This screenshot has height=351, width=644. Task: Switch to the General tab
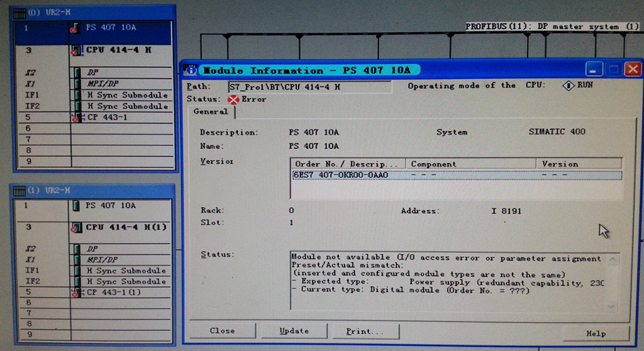[211, 112]
